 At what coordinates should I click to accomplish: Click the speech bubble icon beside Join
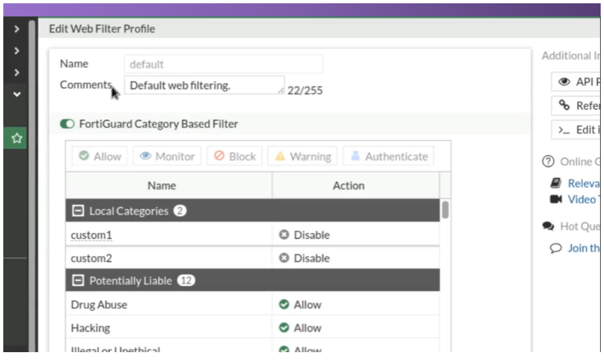[556, 248]
